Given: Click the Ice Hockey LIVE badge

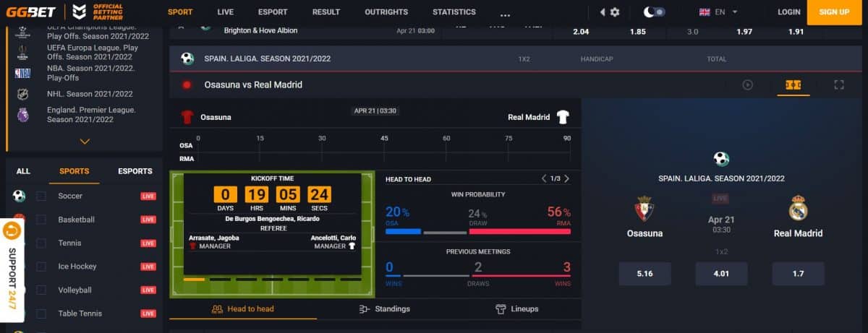Looking at the screenshot, I should click(x=148, y=267).
